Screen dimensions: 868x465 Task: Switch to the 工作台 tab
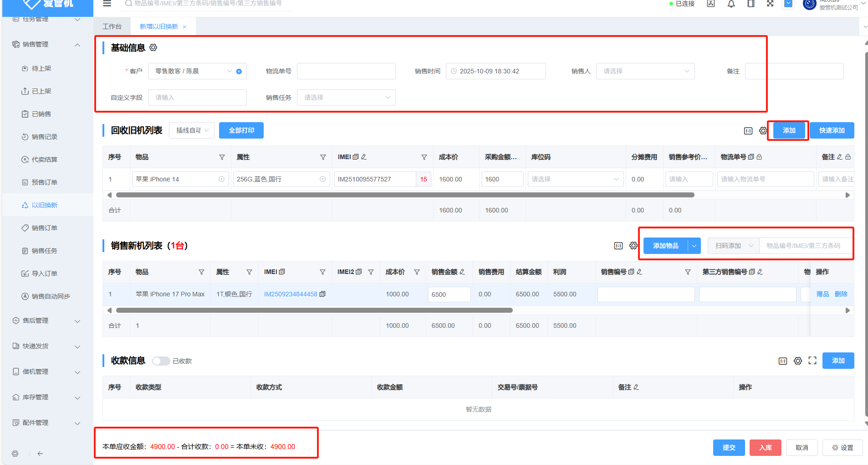pos(112,26)
